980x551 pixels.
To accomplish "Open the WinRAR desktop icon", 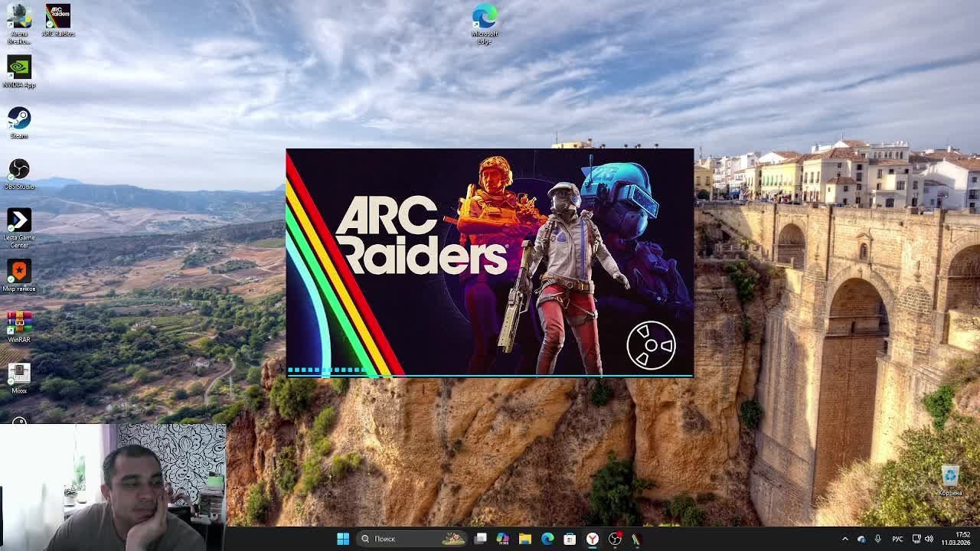I will [19, 327].
